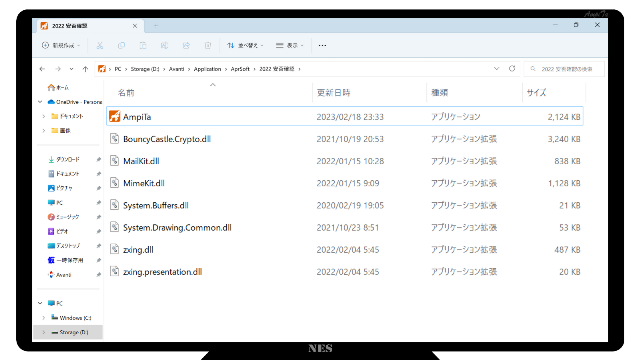Collapse the OneDrive tree node
This screenshot has height=360, width=640.
pyautogui.click(x=40, y=102)
